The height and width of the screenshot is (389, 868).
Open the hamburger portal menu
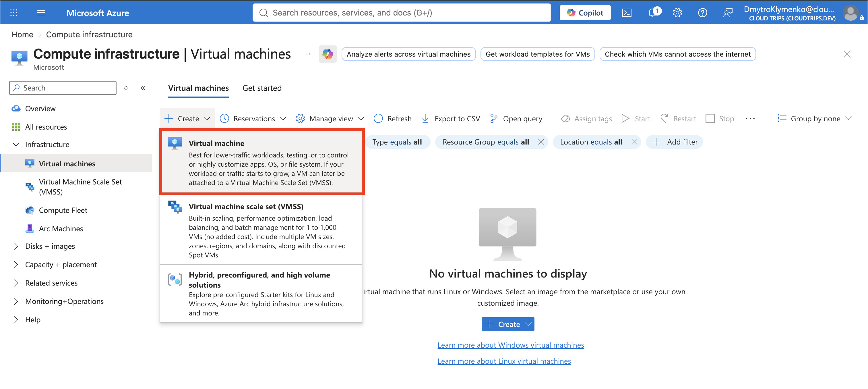[x=41, y=13]
